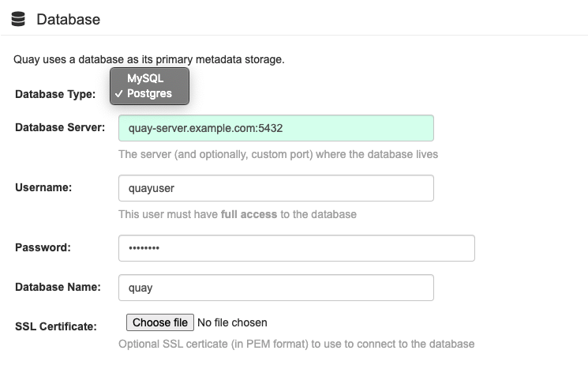The image size is (588, 373).
Task: Click the Quay metadata storage description text
Action: [x=149, y=59]
